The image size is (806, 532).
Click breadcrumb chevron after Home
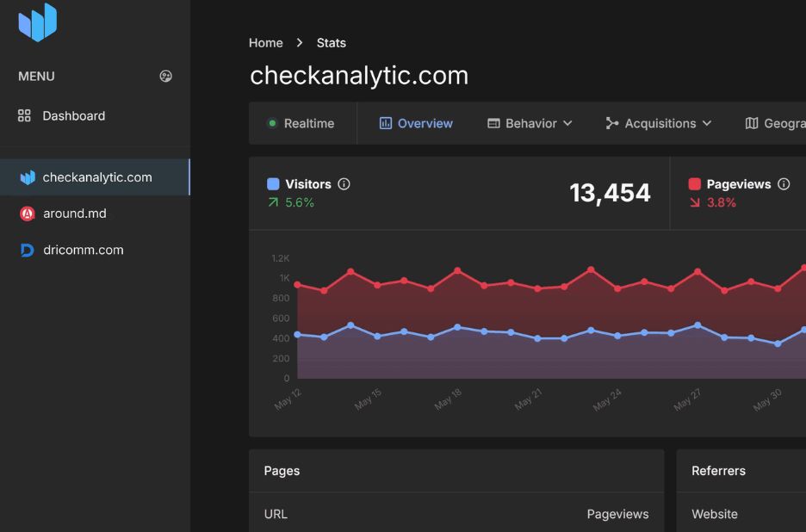click(300, 43)
